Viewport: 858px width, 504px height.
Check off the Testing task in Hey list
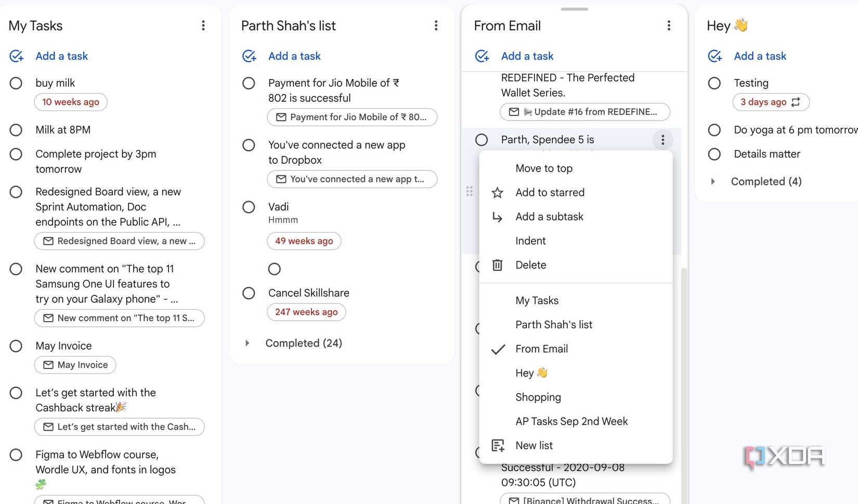pos(714,83)
